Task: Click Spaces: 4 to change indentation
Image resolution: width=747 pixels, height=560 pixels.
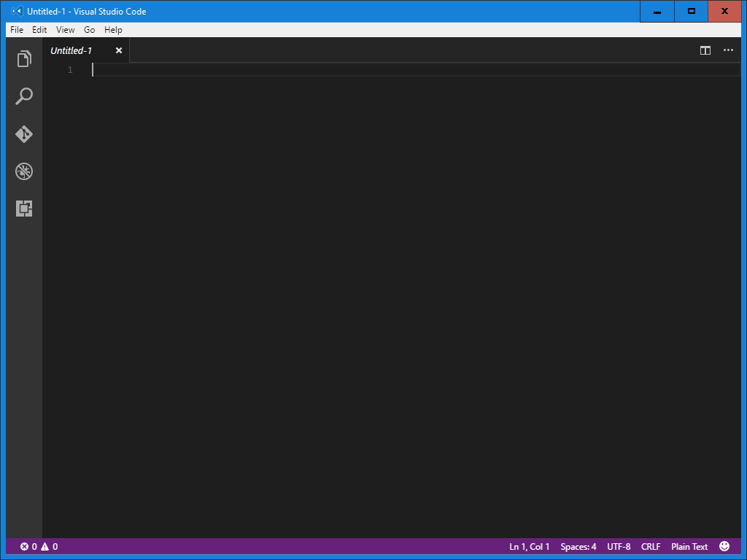Action: [x=578, y=546]
